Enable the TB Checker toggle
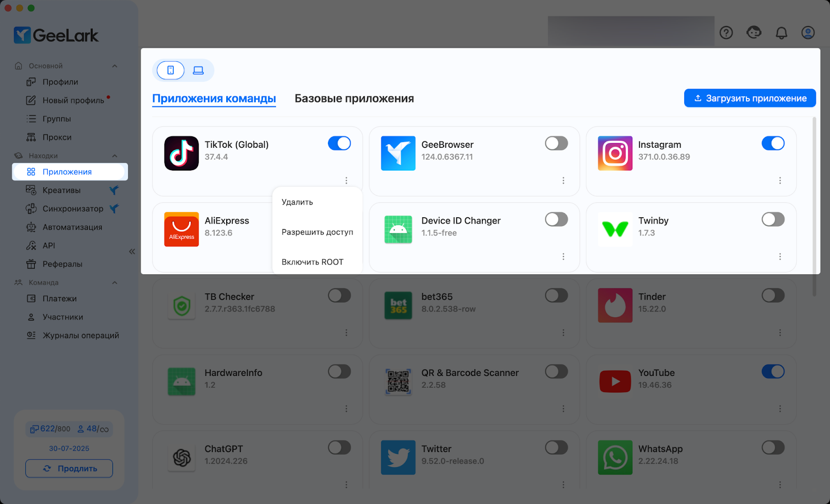 pyautogui.click(x=339, y=296)
